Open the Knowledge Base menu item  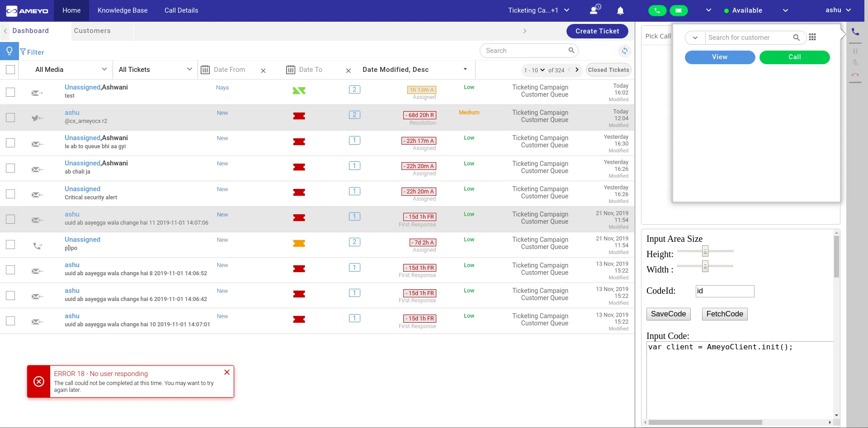pyautogui.click(x=123, y=10)
